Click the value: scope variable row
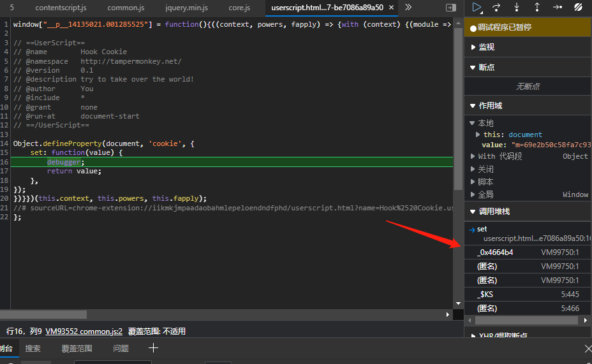Image resolution: width=592 pixels, height=364 pixels. tap(536, 145)
